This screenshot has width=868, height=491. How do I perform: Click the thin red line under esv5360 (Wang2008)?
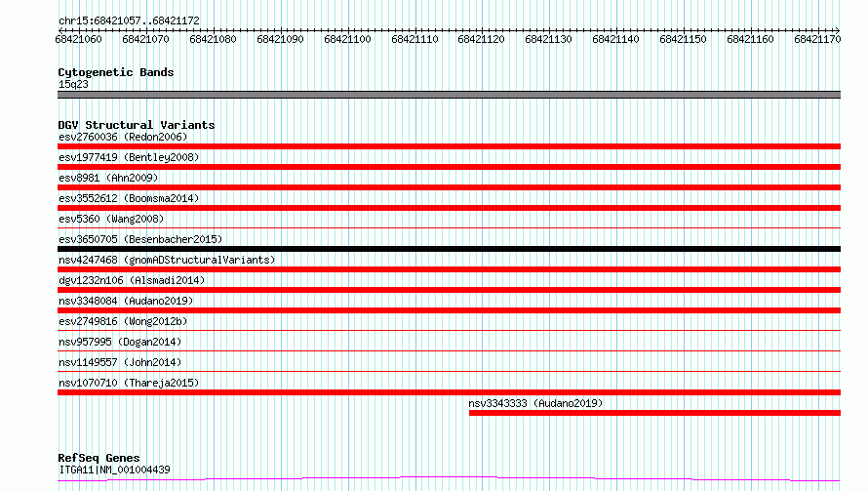coord(449,227)
